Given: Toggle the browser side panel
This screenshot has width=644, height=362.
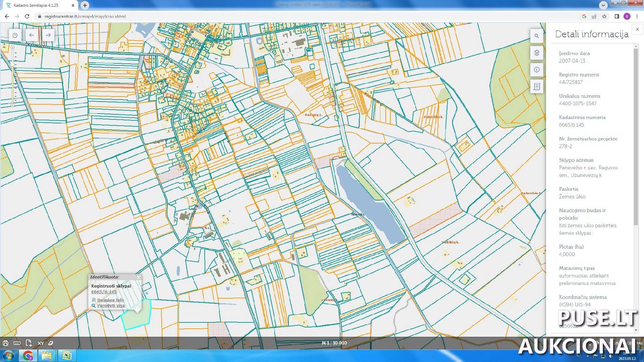Looking at the screenshot, I should click(617, 17).
